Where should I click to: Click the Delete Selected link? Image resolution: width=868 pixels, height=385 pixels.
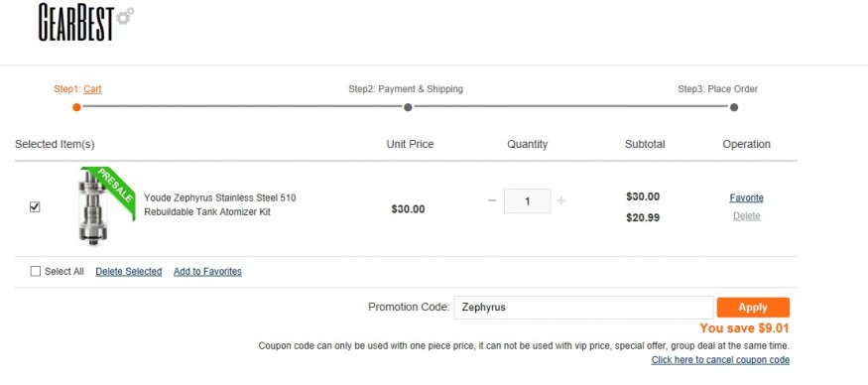click(128, 272)
